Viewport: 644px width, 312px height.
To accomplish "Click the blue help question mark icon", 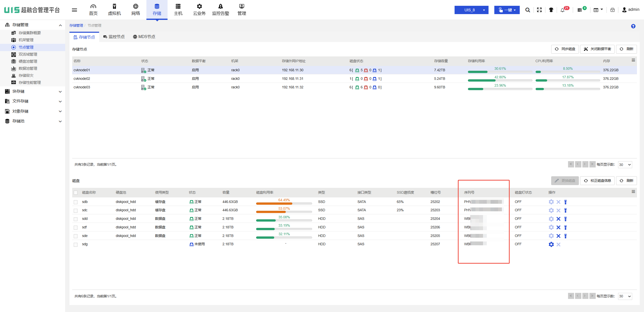I will pyautogui.click(x=633, y=26).
